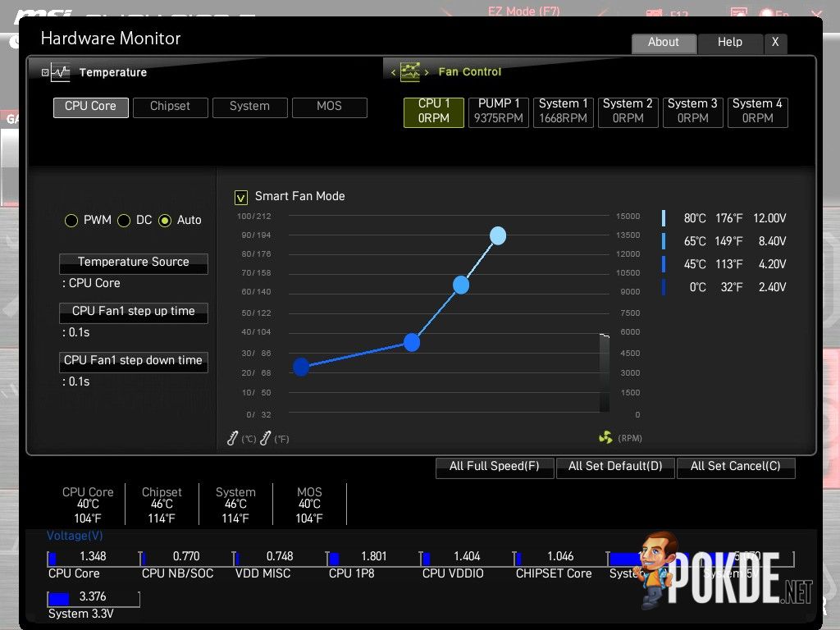Go to previous Fan Control page arrow

click(x=393, y=72)
